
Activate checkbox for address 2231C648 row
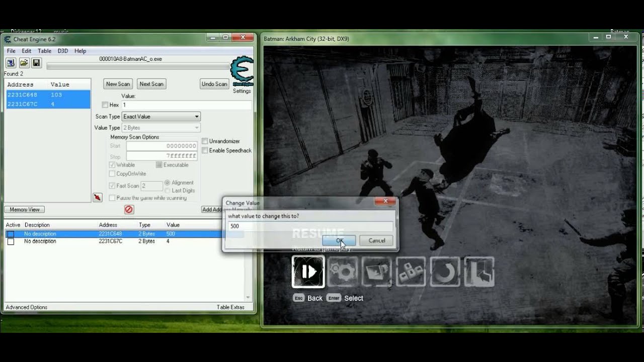point(11,234)
